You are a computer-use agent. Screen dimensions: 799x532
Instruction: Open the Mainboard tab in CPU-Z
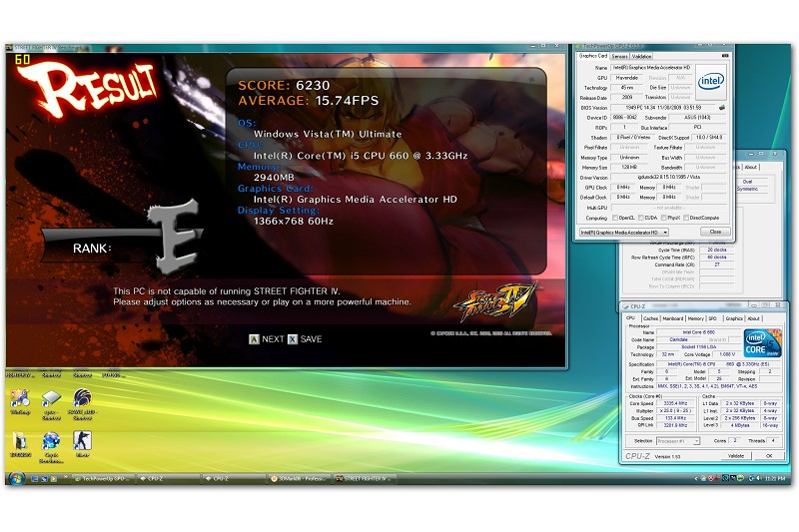pyautogui.click(x=672, y=318)
